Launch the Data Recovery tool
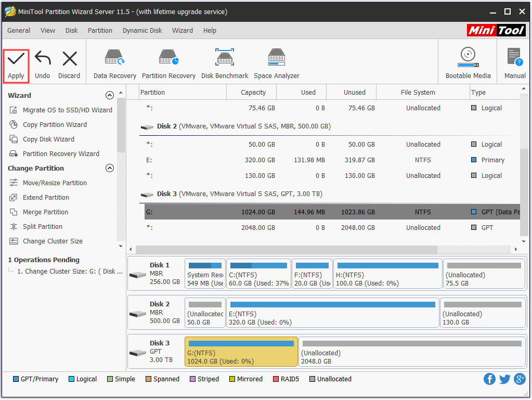The height and width of the screenshot is (400, 532). tap(115, 64)
